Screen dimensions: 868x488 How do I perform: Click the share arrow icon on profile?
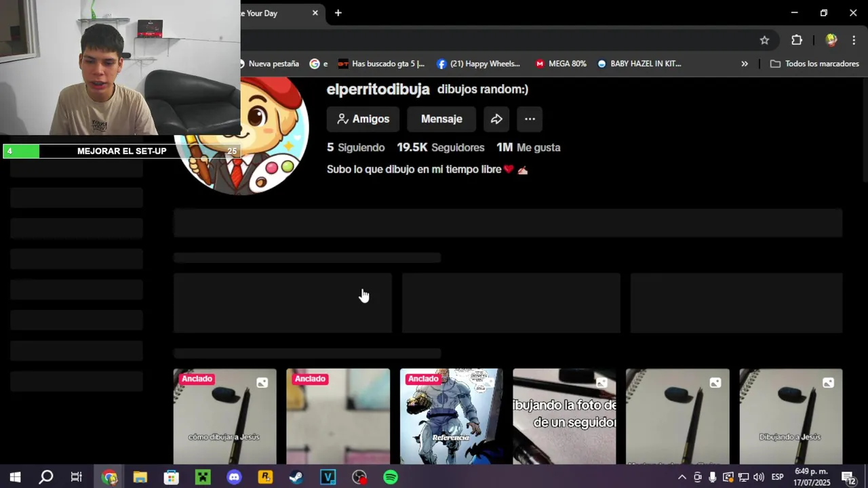pyautogui.click(x=496, y=119)
